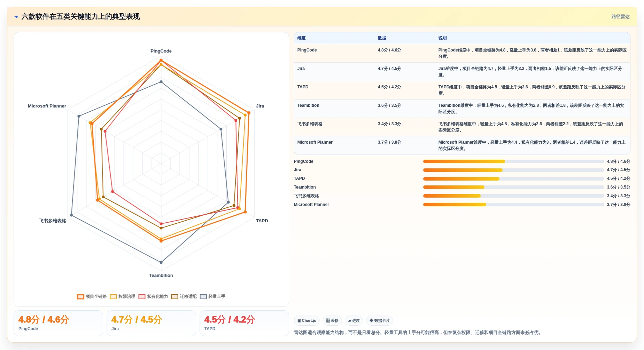The image size is (644, 350).
Task: Select the Jira table row name
Action: tap(301, 69)
